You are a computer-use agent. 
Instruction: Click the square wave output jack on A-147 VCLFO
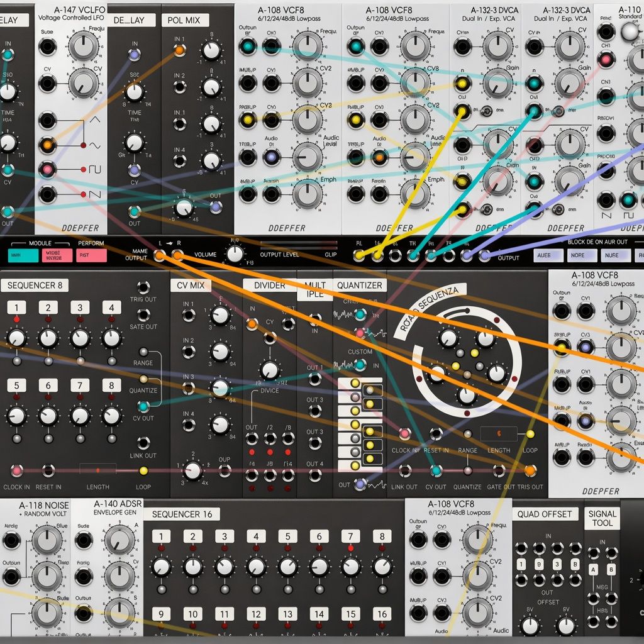pyautogui.click(x=47, y=169)
